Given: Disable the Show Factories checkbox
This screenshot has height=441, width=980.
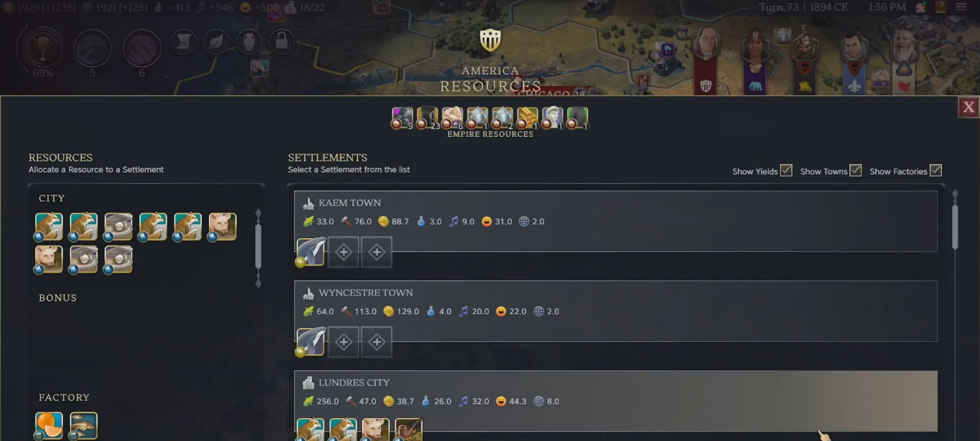Looking at the screenshot, I should pos(935,171).
